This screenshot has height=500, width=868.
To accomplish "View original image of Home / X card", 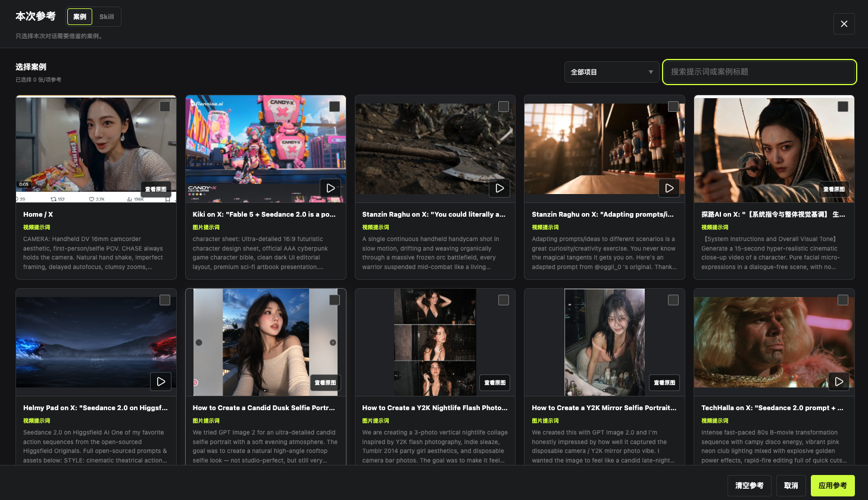I will pos(156,189).
